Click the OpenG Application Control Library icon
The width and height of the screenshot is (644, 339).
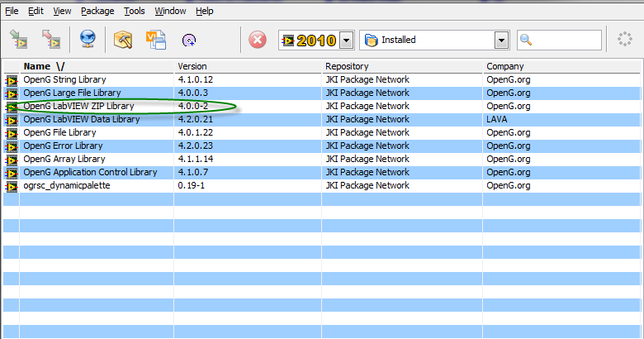12,172
